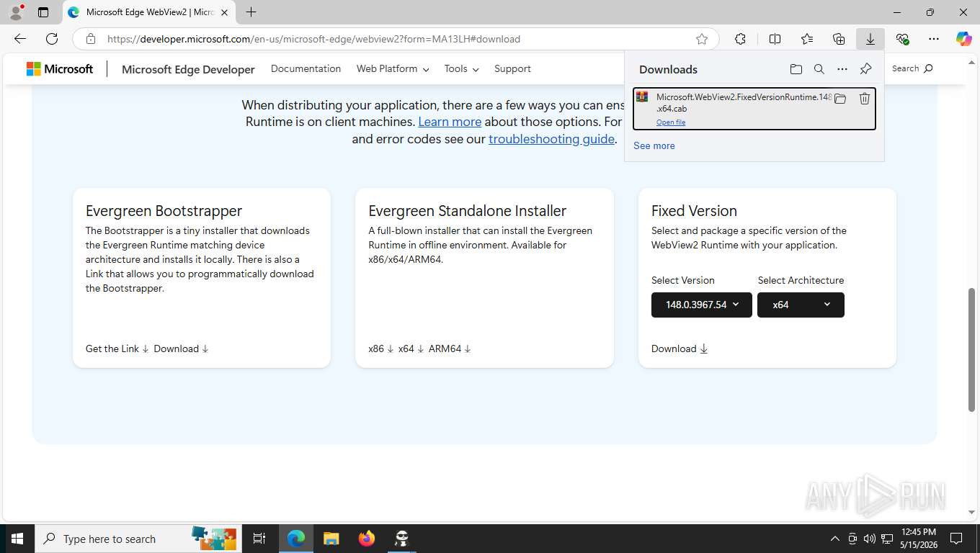This screenshot has height=553, width=980.
Task: Click the Learn more link
Action: click(x=450, y=122)
